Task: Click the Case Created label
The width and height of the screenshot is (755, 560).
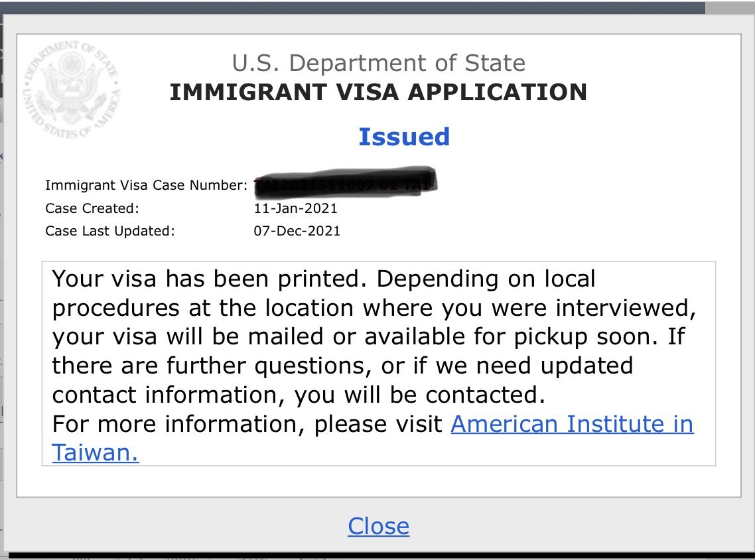Action: tap(92, 208)
